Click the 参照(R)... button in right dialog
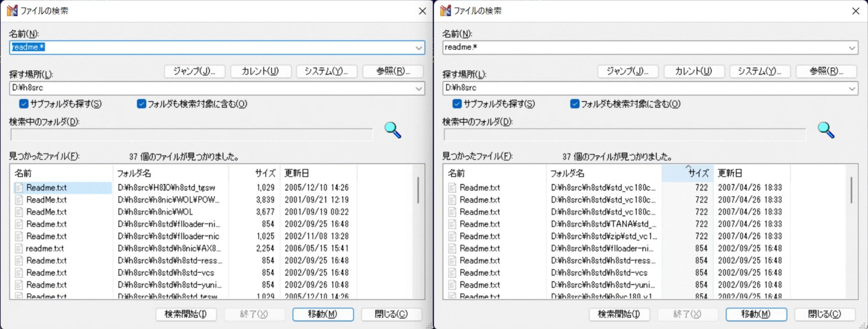 [x=826, y=71]
